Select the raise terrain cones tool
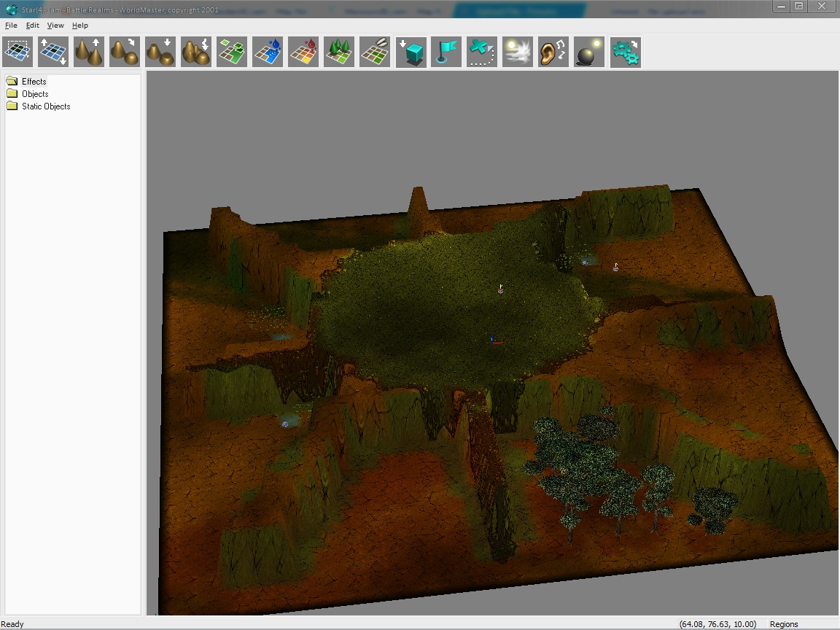Image resolution: width=840 pixels, height=630 pixels. tap(89, 52)
